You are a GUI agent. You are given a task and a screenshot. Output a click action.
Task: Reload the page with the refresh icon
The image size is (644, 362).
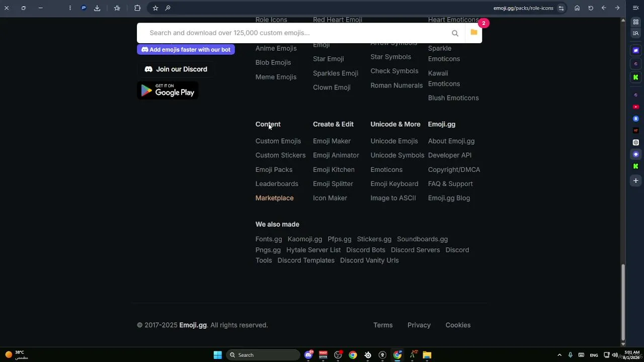(591, 8)
